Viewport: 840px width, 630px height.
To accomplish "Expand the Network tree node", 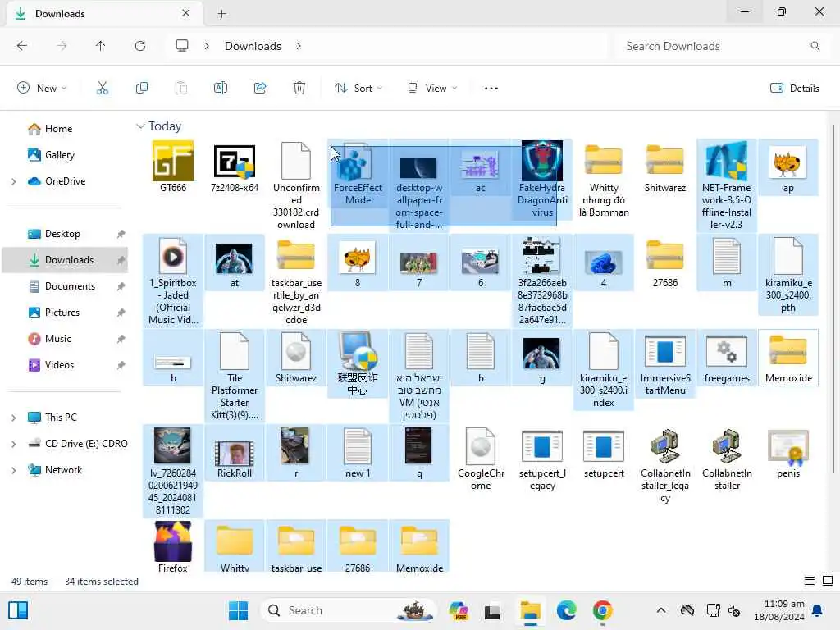I will [13, 470].
